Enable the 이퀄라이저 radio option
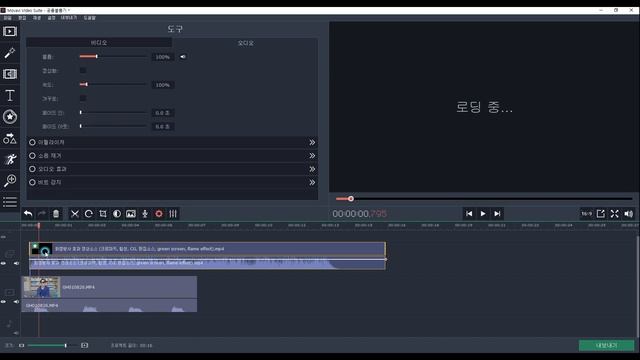 (x=32, y=142)
